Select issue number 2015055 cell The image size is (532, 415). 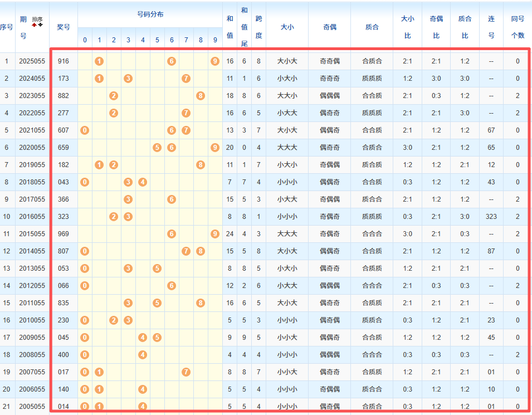[x=33, y=234]
